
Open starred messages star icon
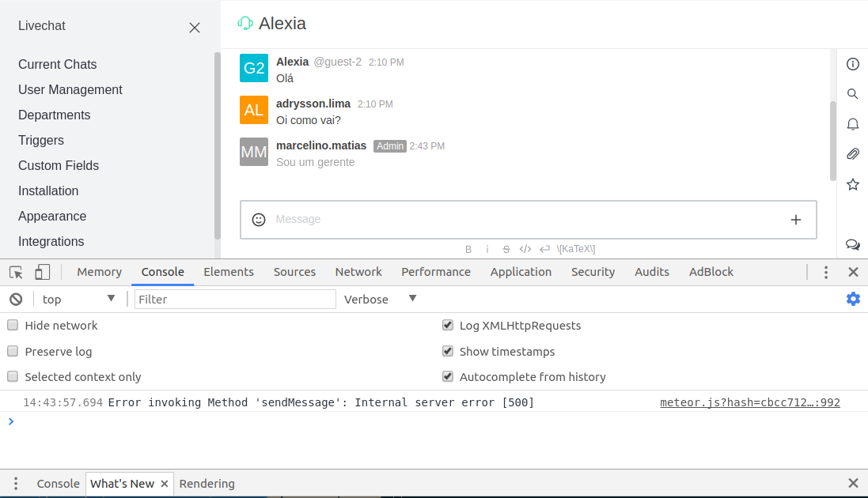pos(852,184)
